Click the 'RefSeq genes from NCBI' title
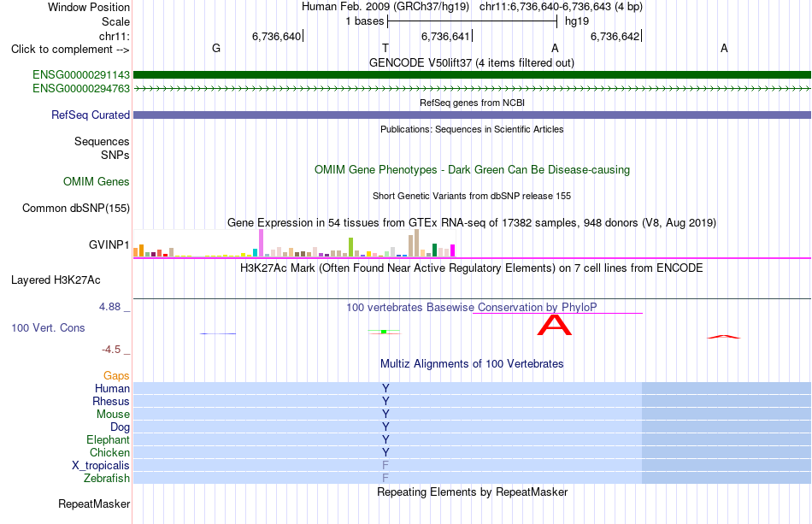 point(473,103)
